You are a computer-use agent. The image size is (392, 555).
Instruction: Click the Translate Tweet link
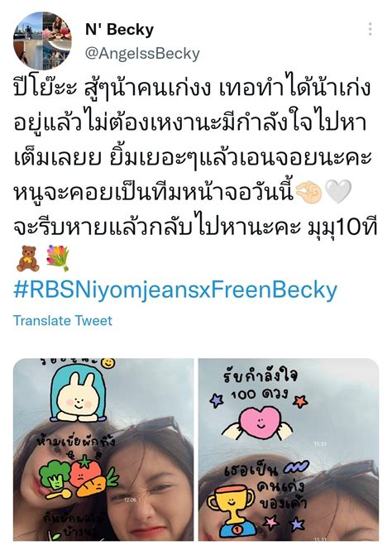tap(63, 320)
